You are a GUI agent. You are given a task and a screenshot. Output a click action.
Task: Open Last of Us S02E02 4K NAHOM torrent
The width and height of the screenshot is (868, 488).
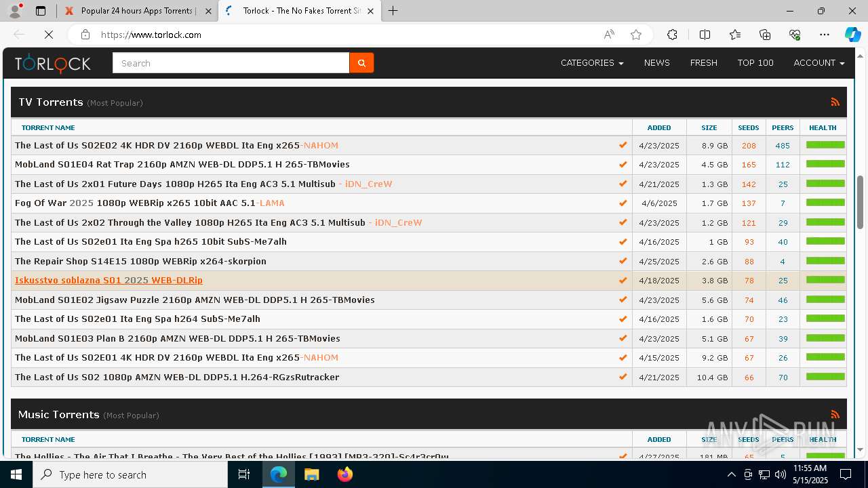(x=176, y=145)
